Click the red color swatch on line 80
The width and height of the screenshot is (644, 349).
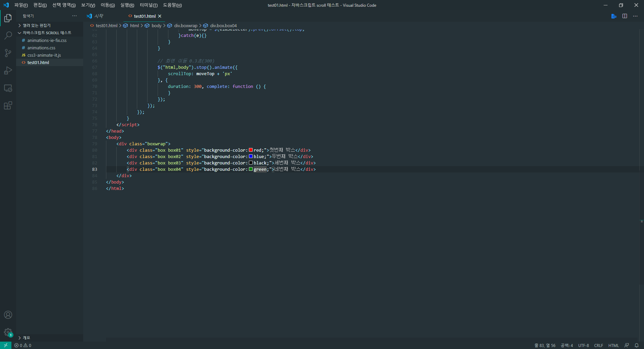point(251,150)
